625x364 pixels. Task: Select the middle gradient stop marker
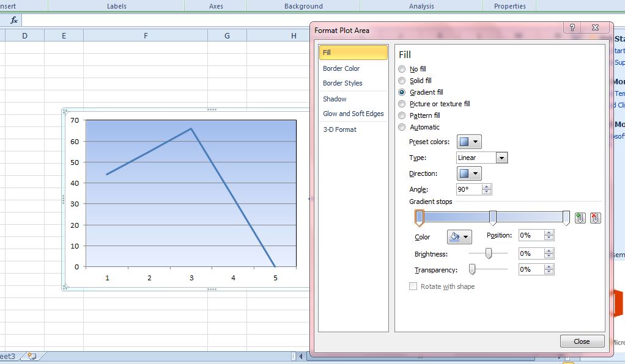click(x=493, y=217)
